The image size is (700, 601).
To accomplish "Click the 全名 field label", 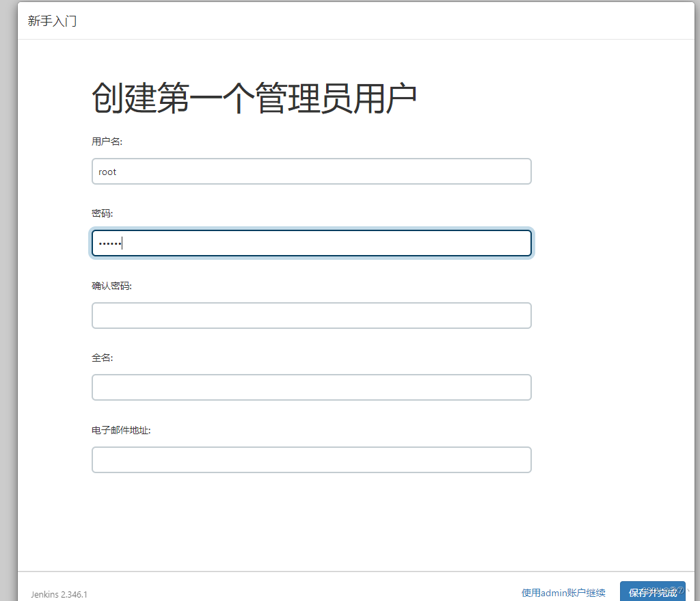I will tap(100, 357).
